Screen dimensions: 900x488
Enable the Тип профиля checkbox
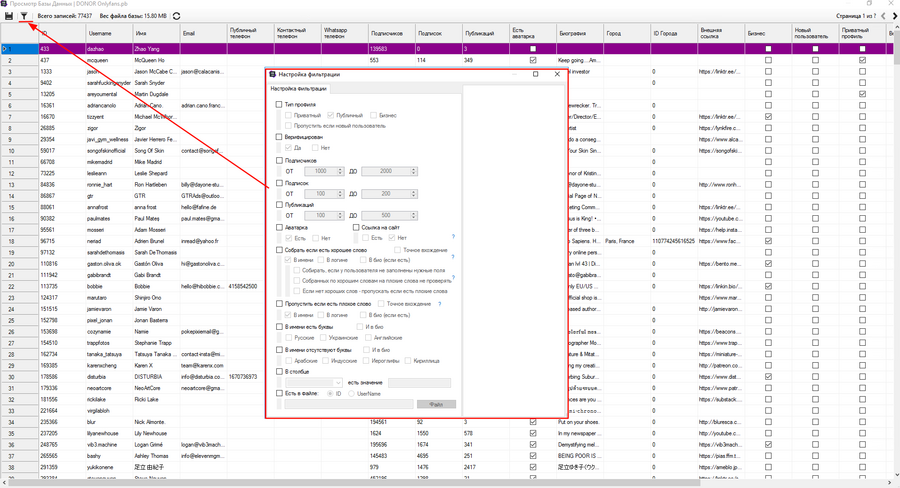click(279, 104)
